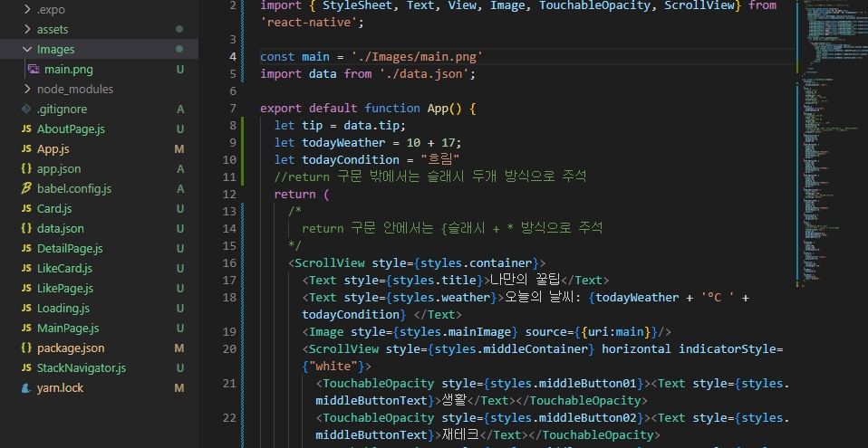Select the .expo folder name
The width and height of the screenshot is (868, 448).
[51, 9]
